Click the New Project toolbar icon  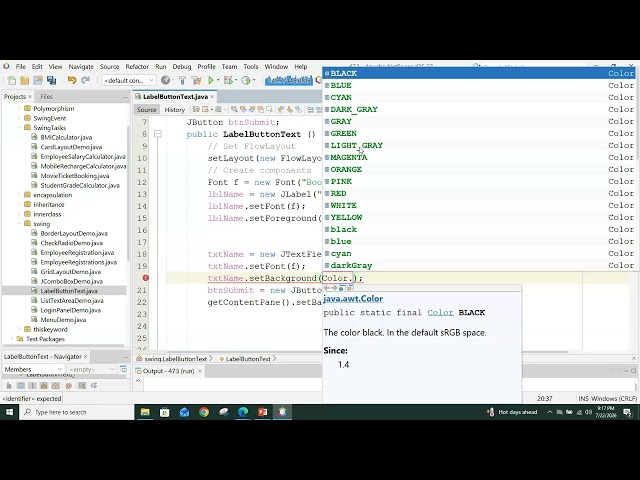(24, 80)
